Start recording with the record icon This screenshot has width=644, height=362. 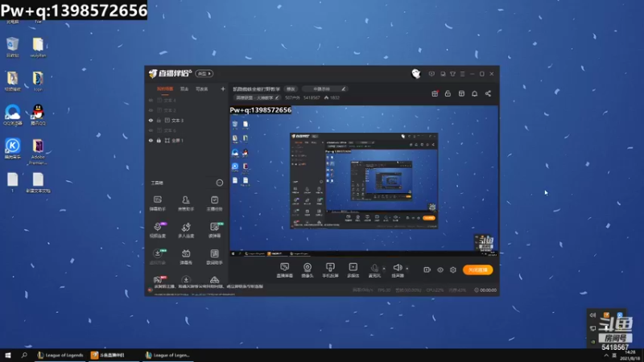pyautogui.click(x=427, y=269)
